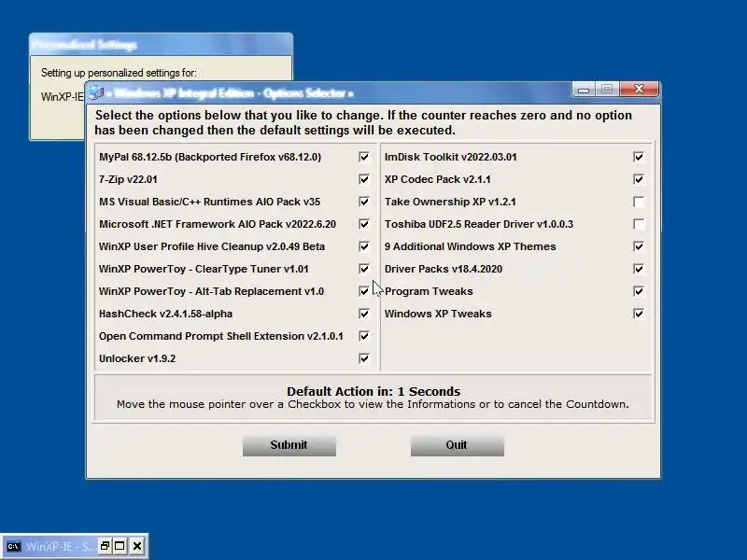
Task: Toggle ClearType Tuner v1.01 checkbox
Action: 364,269
